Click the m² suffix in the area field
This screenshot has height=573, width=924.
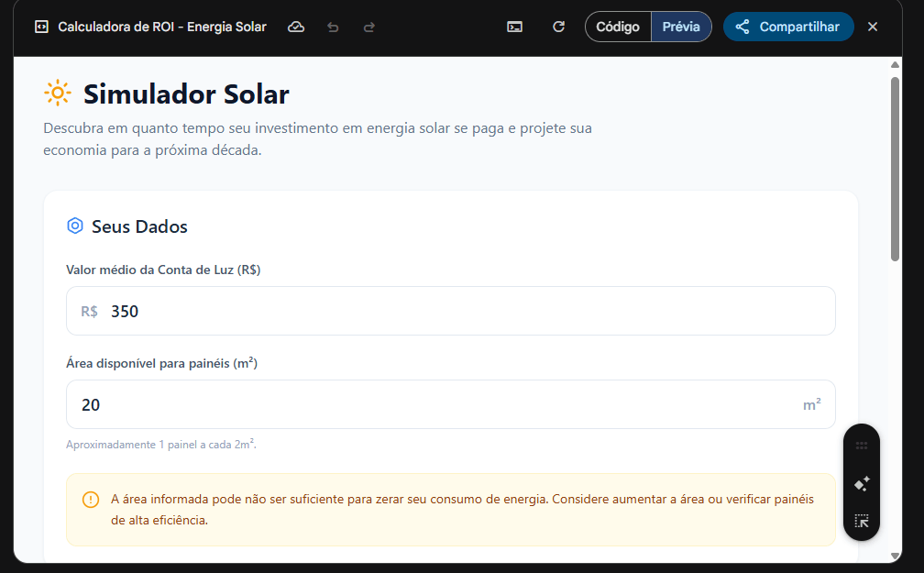pos(812,404)
